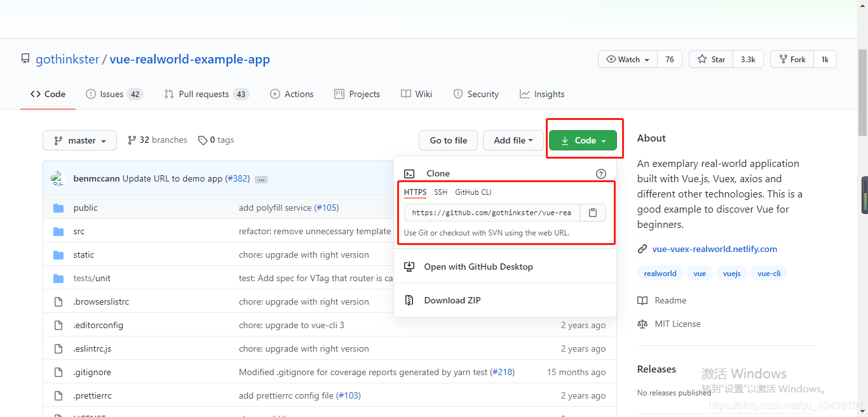The height and width of the screenshot is (417, 868).
Task: View the 3.3k stargazers count
Action: (x=748, y=59)
